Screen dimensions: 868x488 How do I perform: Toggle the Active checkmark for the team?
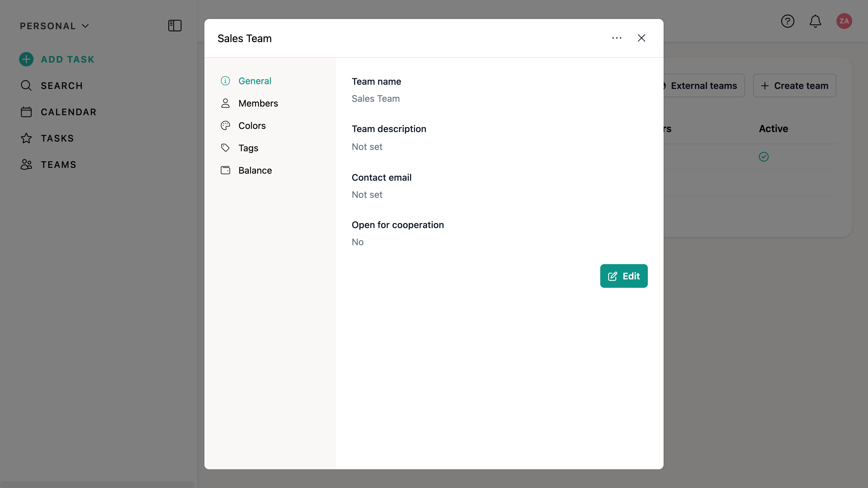(x=763, y=157)
